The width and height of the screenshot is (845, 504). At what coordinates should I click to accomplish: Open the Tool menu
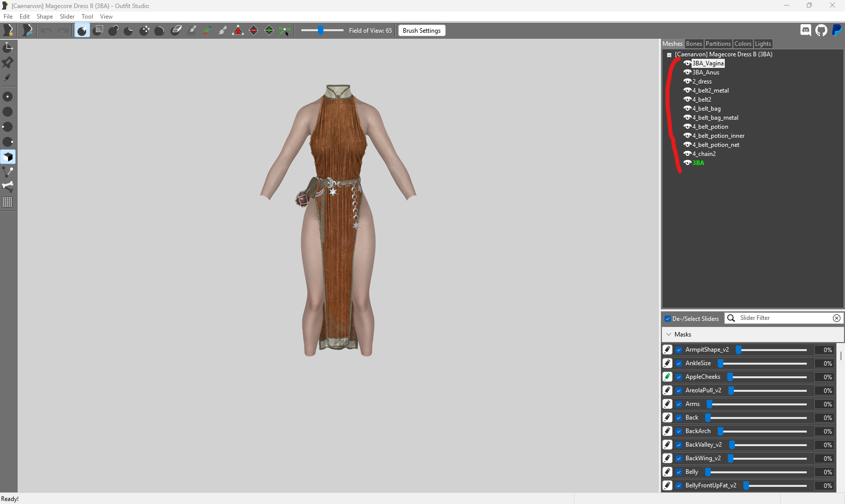[x=87, y=17]
